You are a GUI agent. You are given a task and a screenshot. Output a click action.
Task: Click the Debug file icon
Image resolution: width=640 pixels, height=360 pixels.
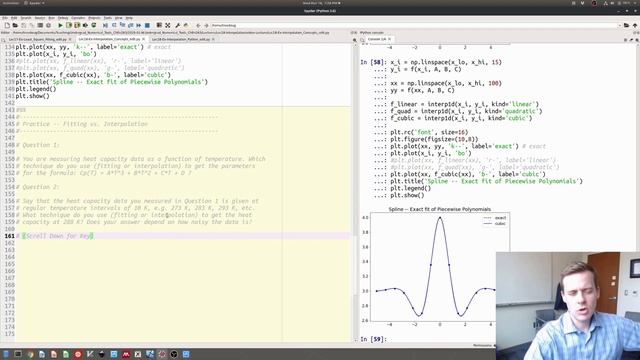[105, 25]
